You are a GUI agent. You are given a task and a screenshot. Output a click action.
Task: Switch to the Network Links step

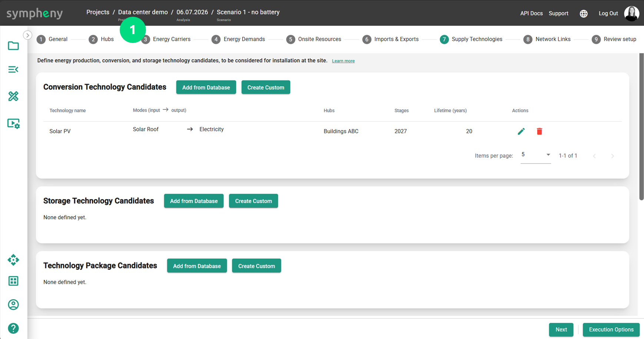[x=547, y=39]
